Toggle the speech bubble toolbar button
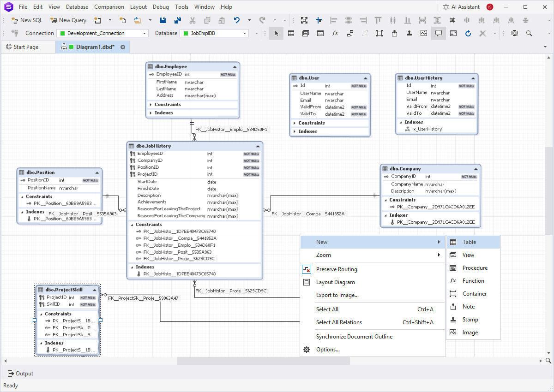554x392 pixels. [439, 33]
